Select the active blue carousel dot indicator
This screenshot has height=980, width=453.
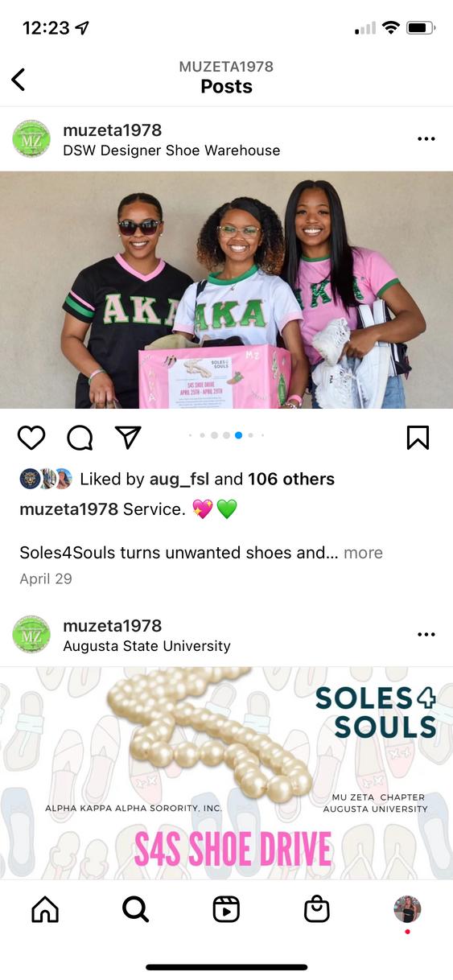pyautogui.click(x=238, y=435)
